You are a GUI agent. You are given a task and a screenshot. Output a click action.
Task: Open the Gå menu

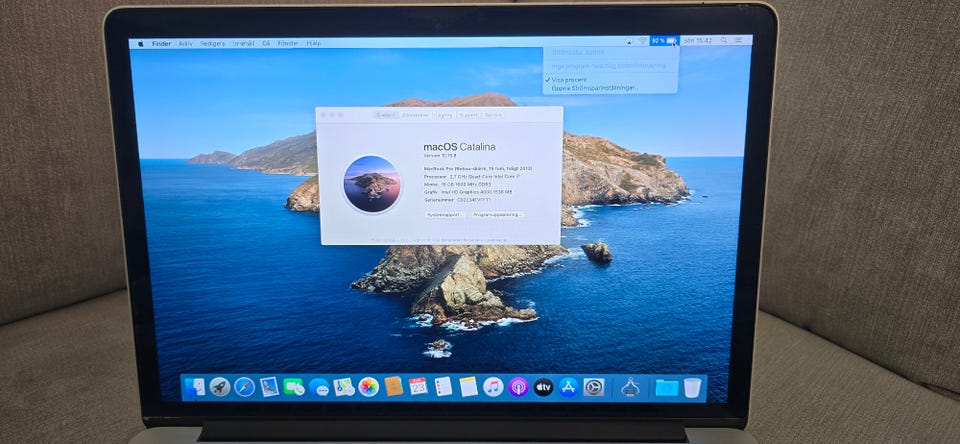[266, 43]
